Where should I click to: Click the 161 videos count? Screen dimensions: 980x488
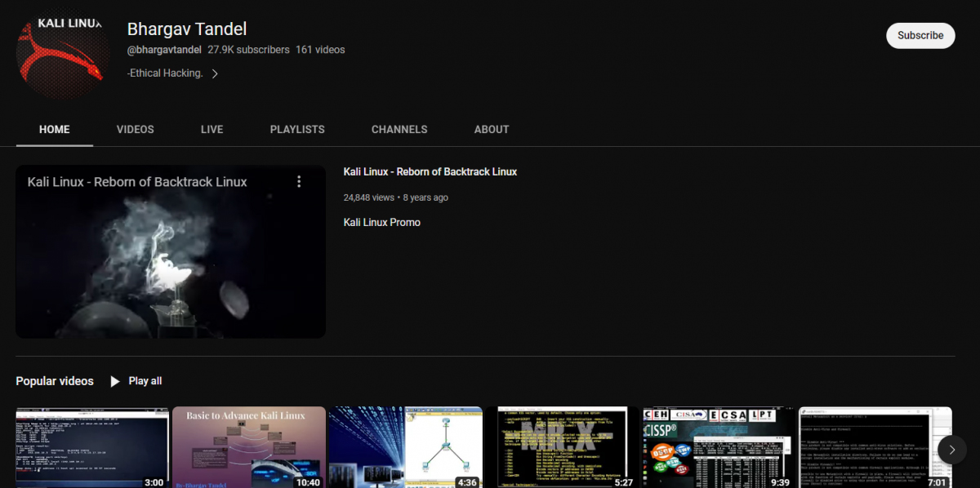tap(320, 50)
